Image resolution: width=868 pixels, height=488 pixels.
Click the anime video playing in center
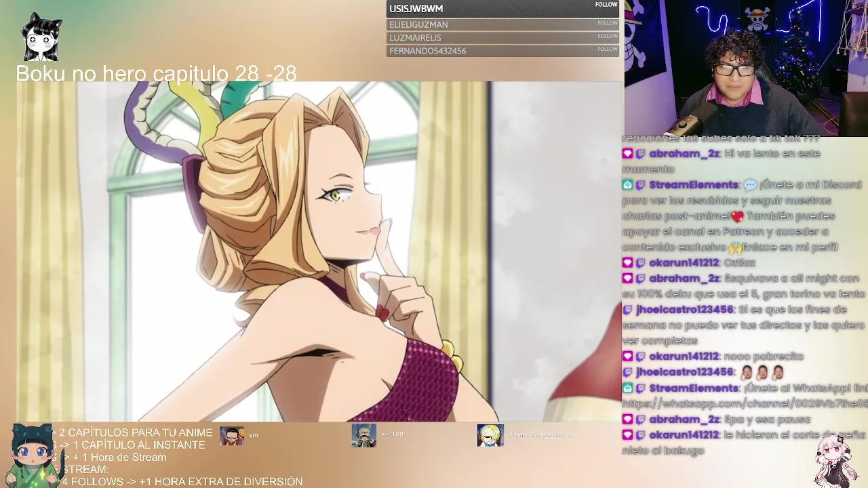319,251
